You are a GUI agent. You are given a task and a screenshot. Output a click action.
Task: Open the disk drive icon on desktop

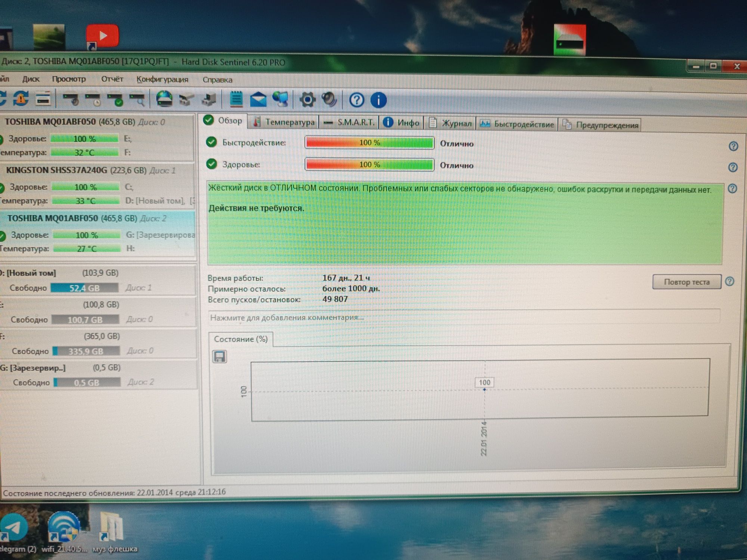point(570,40)
